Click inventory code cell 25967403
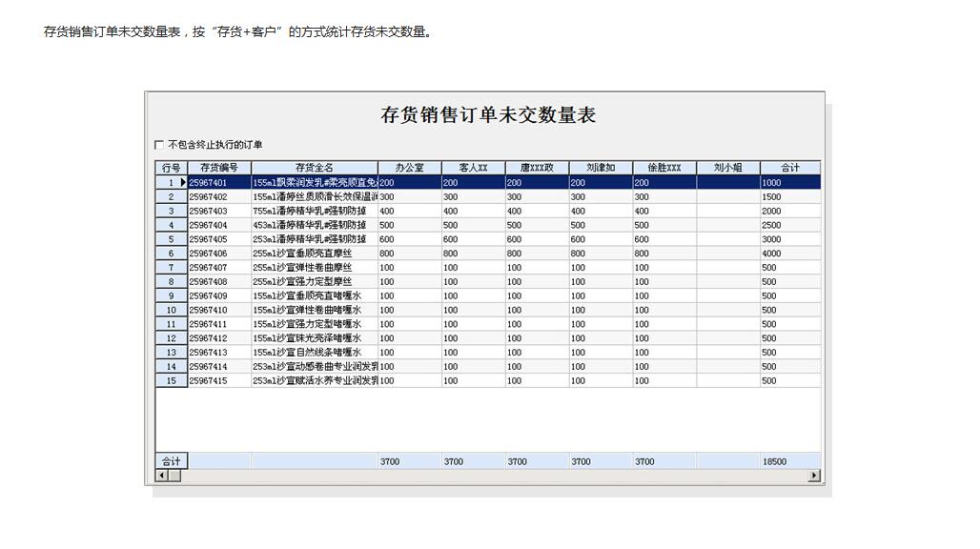 (219, 211)
